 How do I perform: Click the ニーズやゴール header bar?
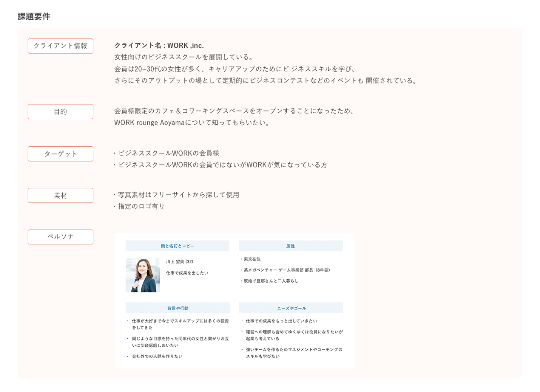click(x=291, y=308)
